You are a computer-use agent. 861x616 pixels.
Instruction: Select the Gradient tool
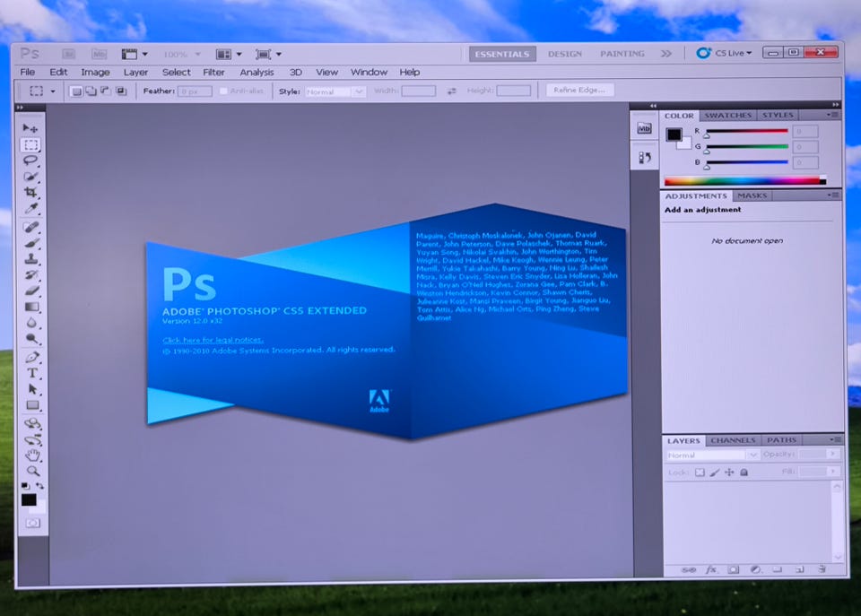click(32, 307)
